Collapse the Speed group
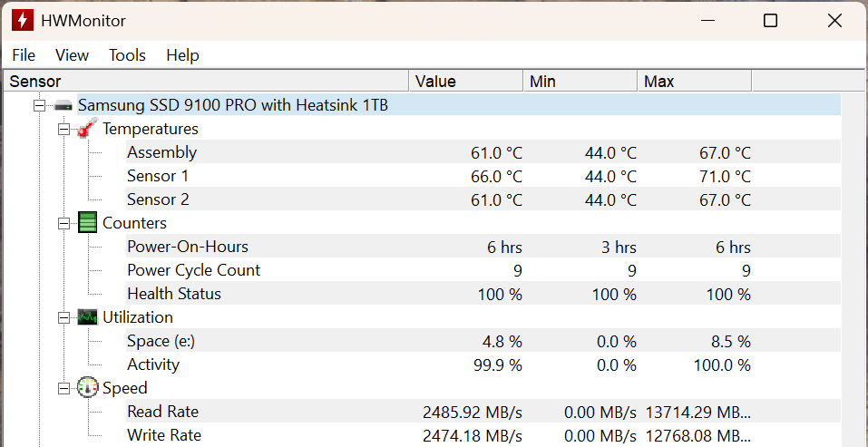 pos(64,388)
